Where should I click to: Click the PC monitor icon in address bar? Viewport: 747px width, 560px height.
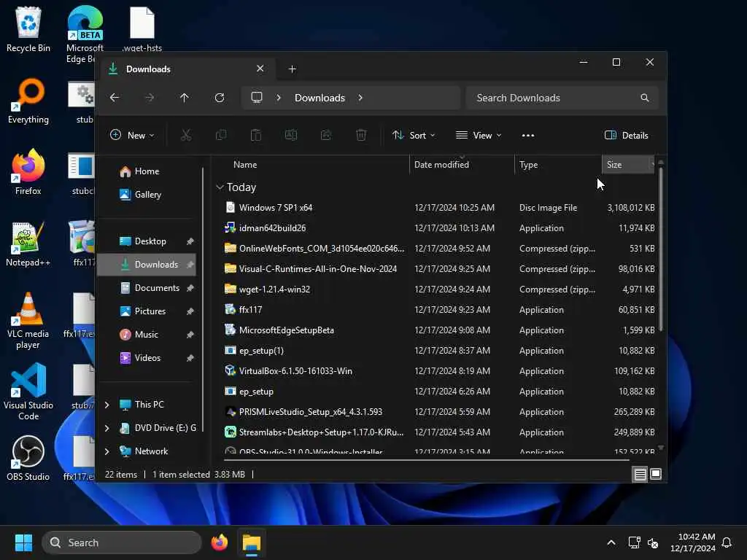pos(257,98)
